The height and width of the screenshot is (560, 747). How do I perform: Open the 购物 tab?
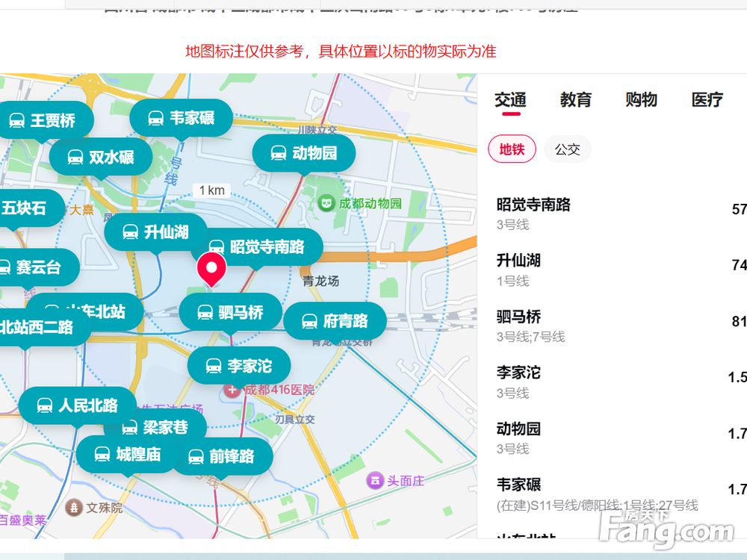click(641, 100)
